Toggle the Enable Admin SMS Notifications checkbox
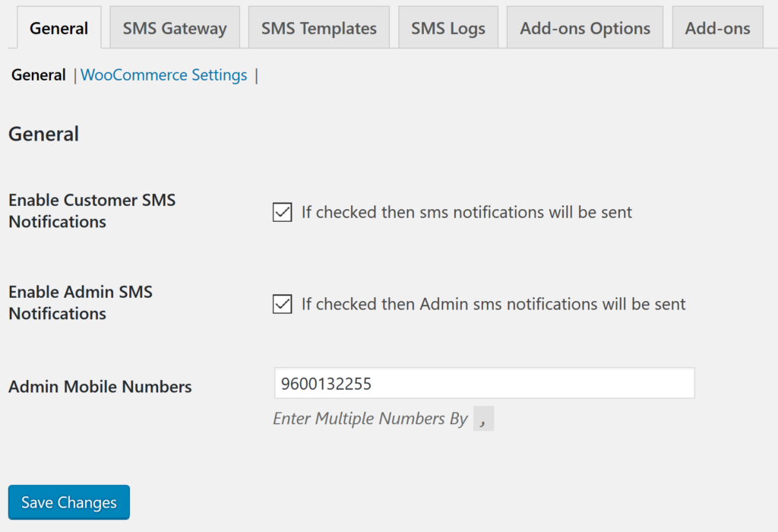 pyautogui.click(x=283, y=304)
